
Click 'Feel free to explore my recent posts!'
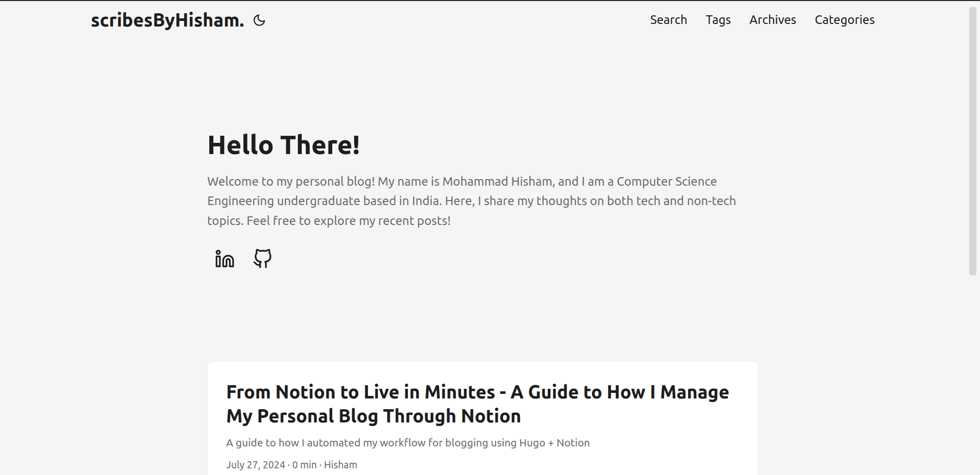pyautogui.click(x=348, y=221)
